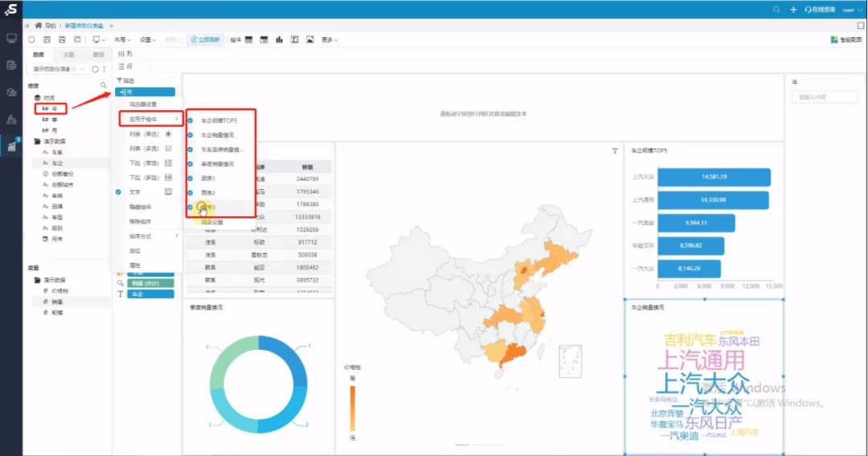
Task: Insert a text box component from toolbar
Action: (x=294, y=40)
